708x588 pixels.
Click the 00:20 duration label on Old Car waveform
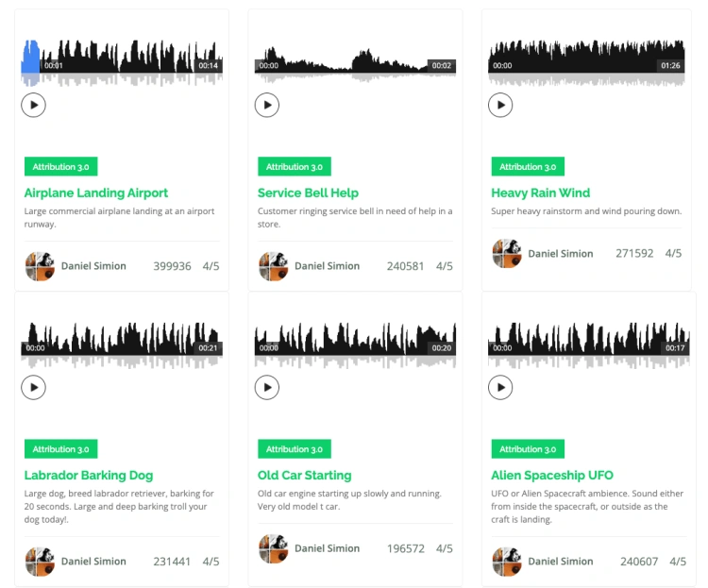(442, 347)
